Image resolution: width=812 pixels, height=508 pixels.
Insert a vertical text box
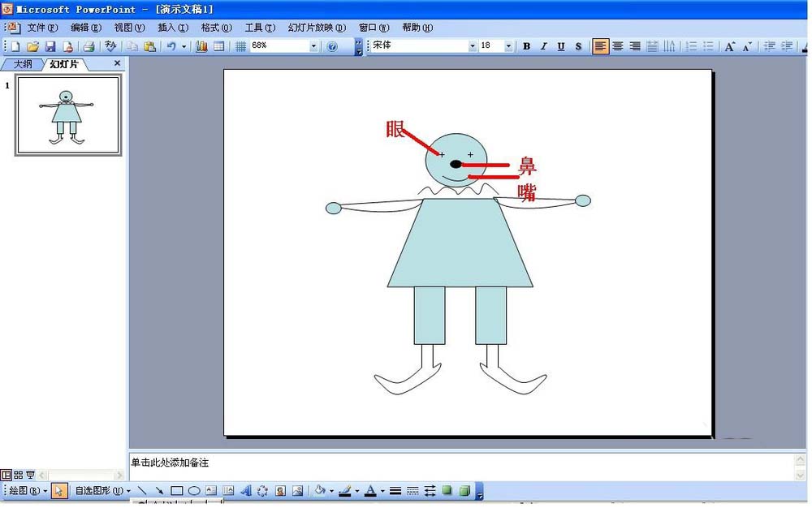tap(228, 490)
